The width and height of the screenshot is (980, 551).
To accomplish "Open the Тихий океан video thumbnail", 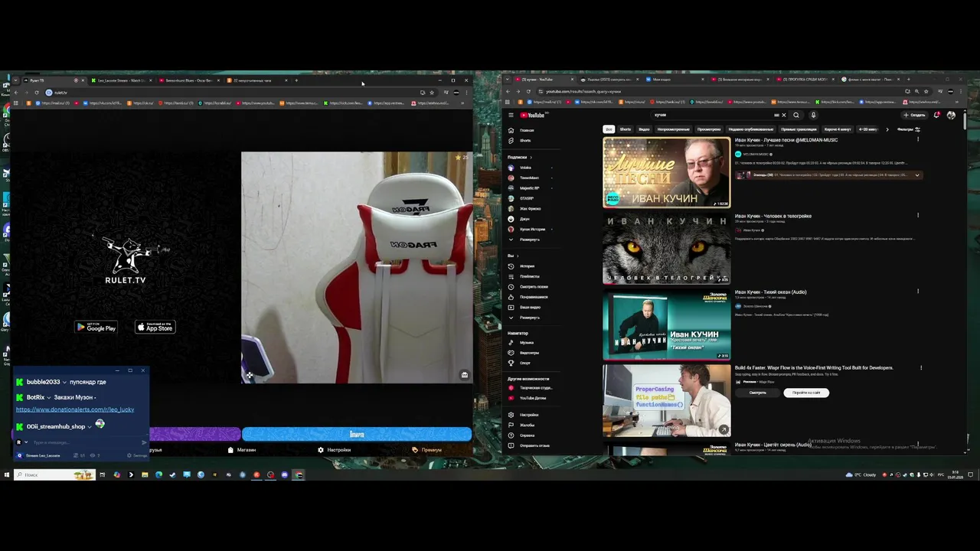I will click(667, 324).
